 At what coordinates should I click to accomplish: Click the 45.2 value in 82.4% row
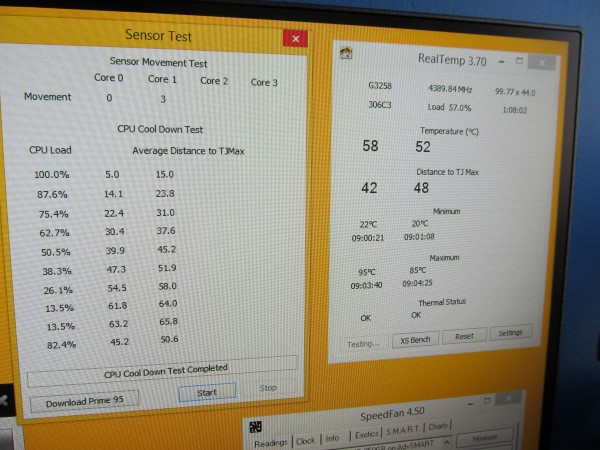[x=119, y=341]
